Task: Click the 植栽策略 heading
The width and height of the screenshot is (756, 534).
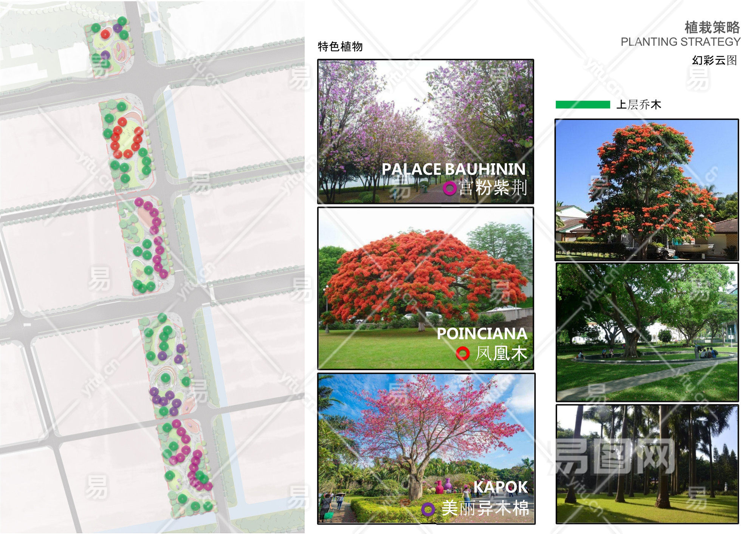Action: [x=712, y=27]
